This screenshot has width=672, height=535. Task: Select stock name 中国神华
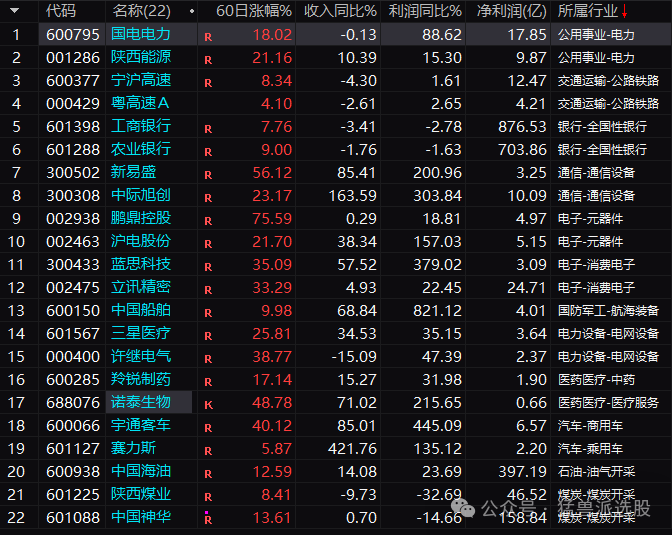[x=141, y=517]
